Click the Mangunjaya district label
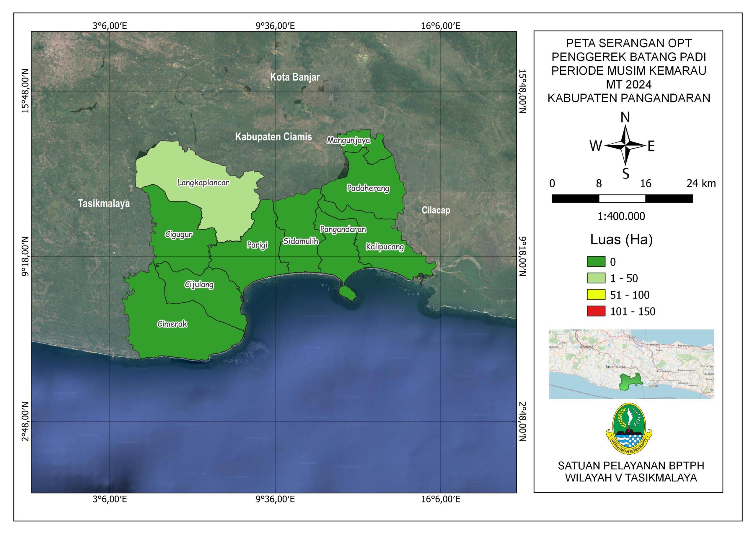The width and height of the screenshot is (756, 534). pyautogui.click(x=348, y=140)
